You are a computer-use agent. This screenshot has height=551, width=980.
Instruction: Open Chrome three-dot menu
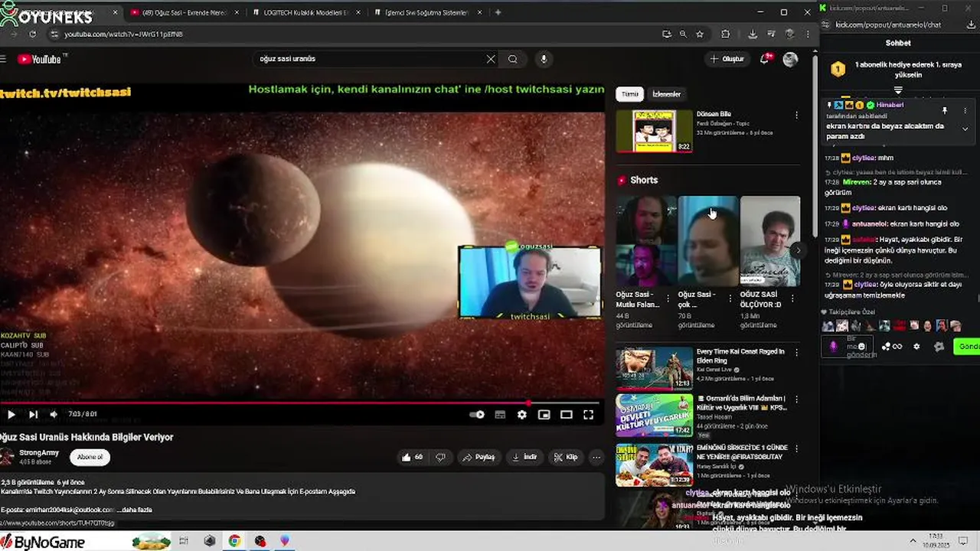pos(807,34)
